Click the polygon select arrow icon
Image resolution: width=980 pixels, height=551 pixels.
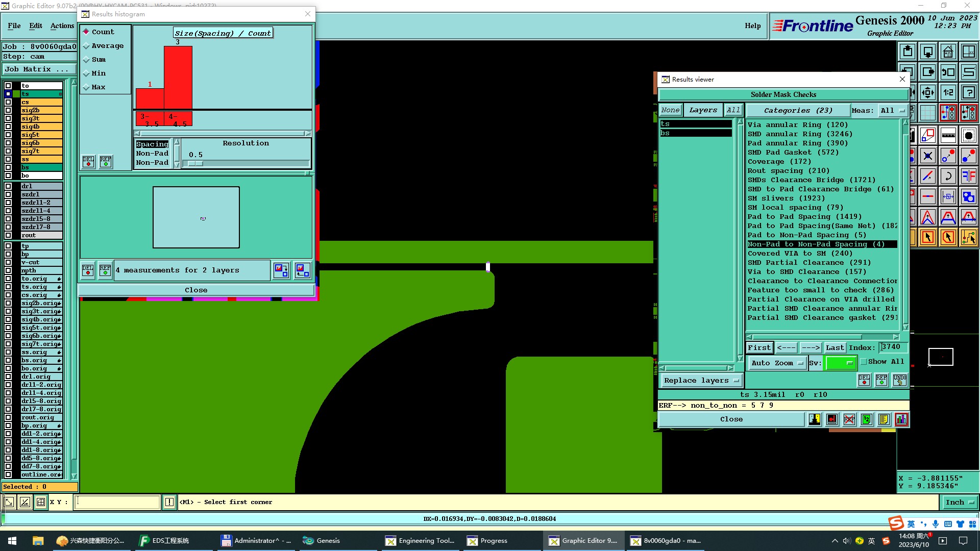[948, 237]
